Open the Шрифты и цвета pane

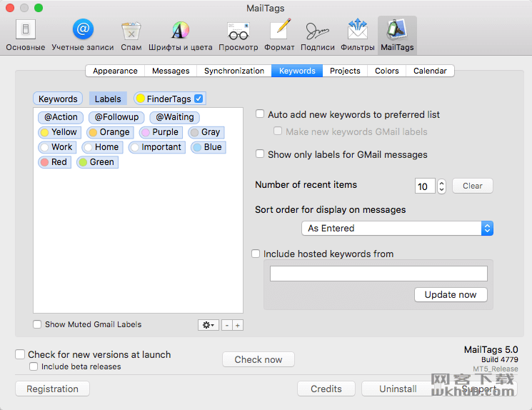click(x=180, y=35)
